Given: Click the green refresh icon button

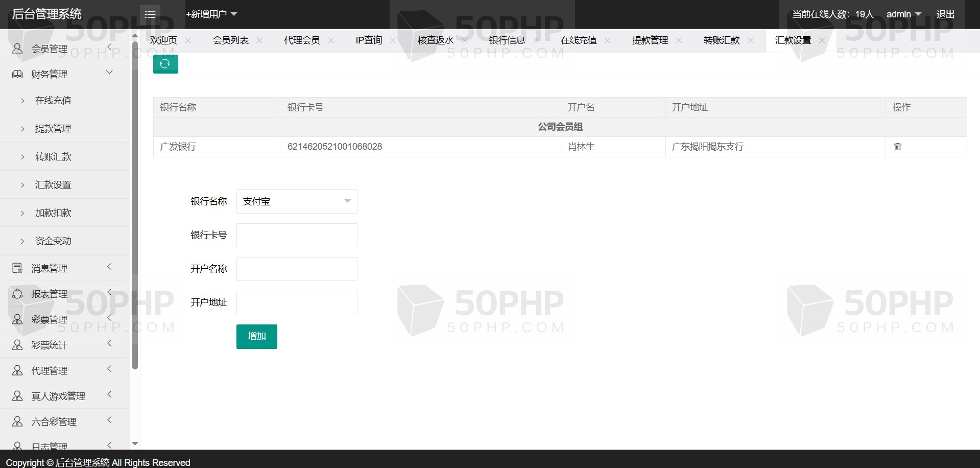Looking at the screenshot, I should [x=165, y=64].
